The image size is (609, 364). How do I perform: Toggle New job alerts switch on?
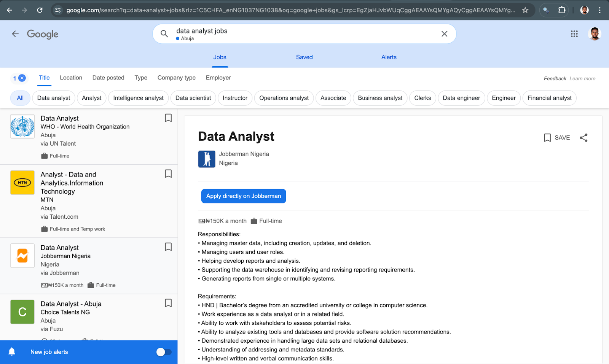click(164, 352)
